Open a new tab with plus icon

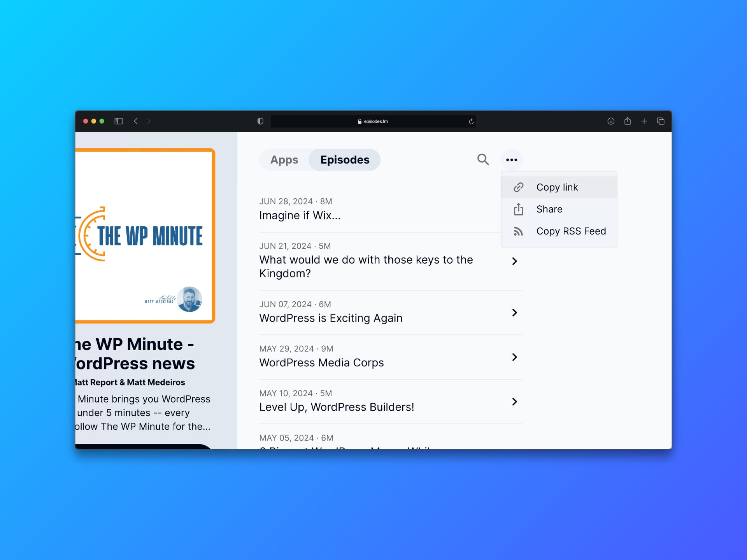click(x=644, y=121)
